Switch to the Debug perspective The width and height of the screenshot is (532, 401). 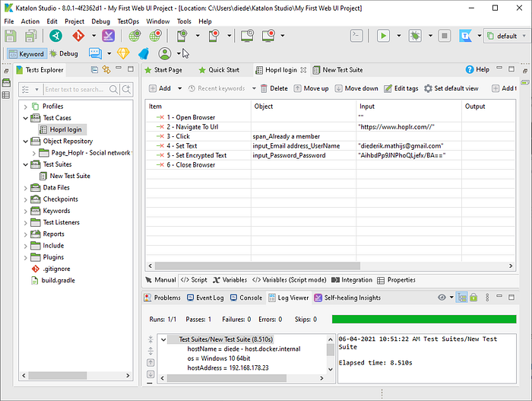pos(64,54)
